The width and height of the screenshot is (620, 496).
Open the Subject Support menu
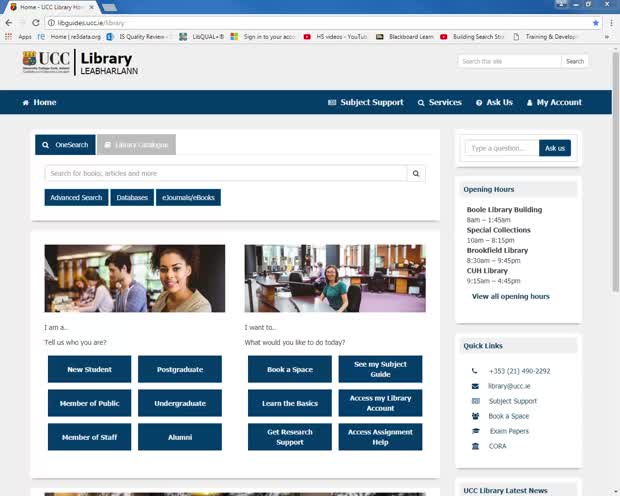click(365, 102)
